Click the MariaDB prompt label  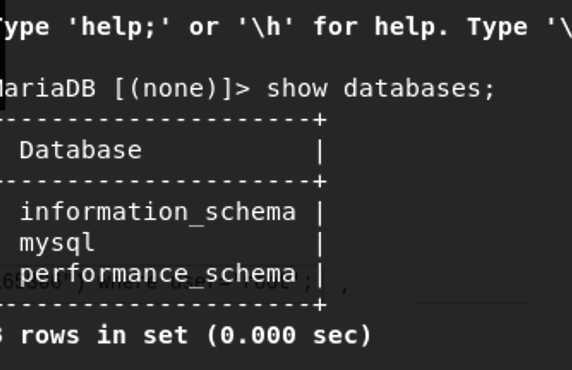[x=48, y=89]
